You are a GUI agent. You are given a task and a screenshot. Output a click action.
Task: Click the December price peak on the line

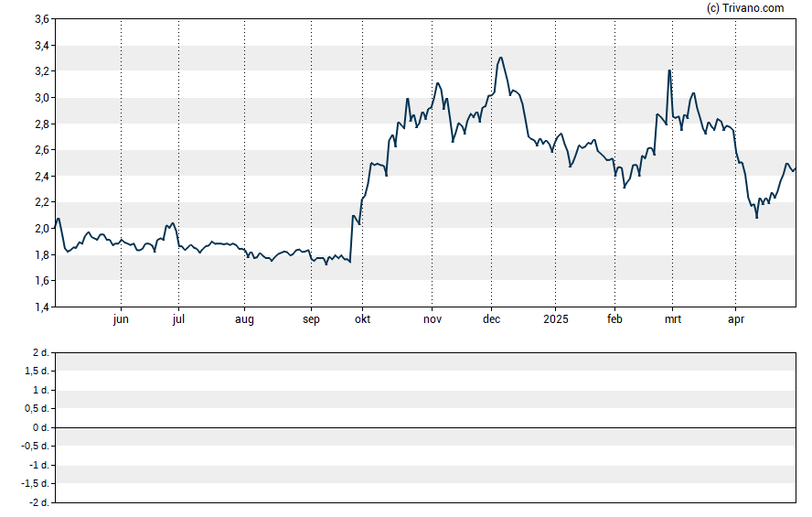tap(500, 58)
